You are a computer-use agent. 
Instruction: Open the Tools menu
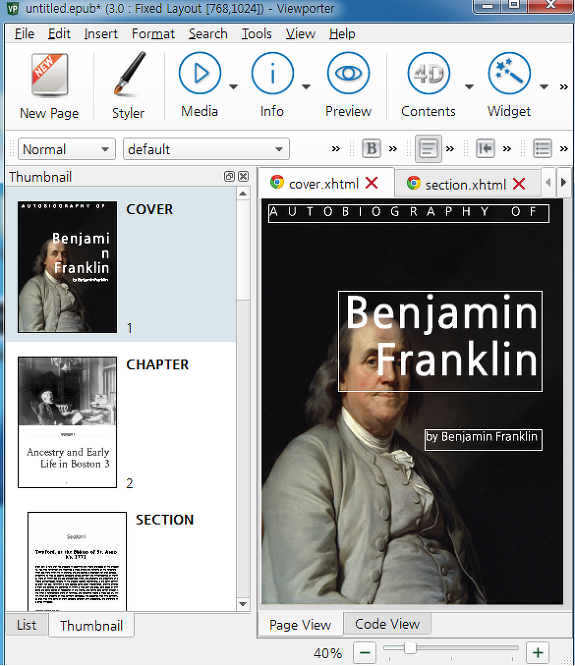tap(256, 34)
